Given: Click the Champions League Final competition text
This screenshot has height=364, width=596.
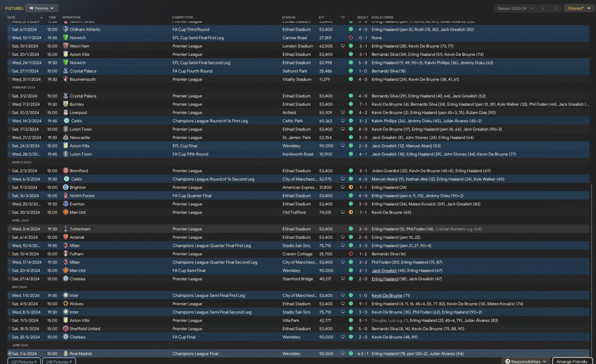Looking at the screenshot, I should (196, 354).
